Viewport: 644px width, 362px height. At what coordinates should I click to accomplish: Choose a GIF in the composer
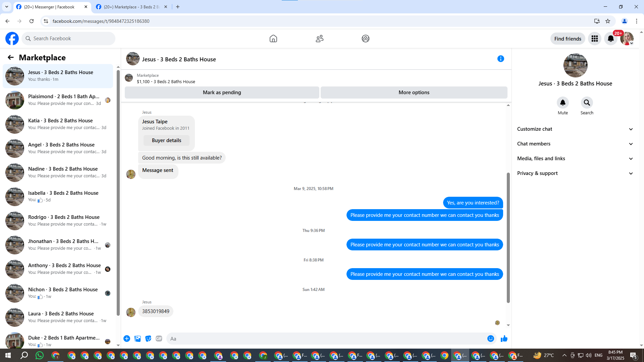click(159, 339)
